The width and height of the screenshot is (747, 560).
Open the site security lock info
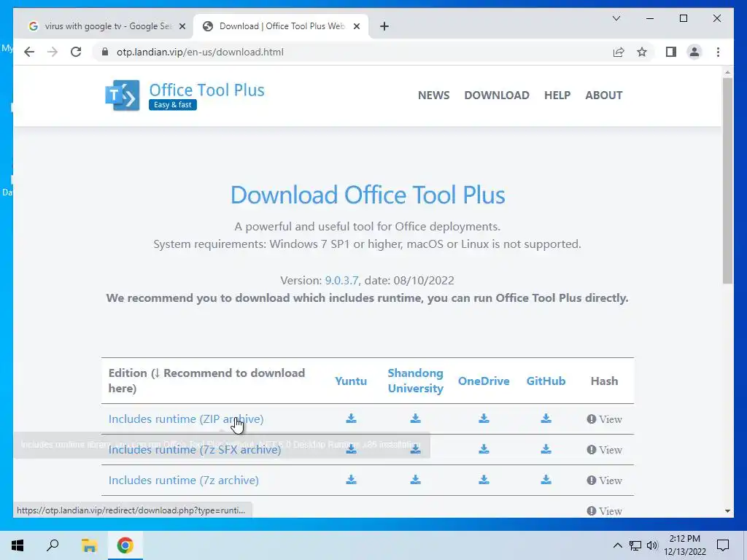point(105,52)
